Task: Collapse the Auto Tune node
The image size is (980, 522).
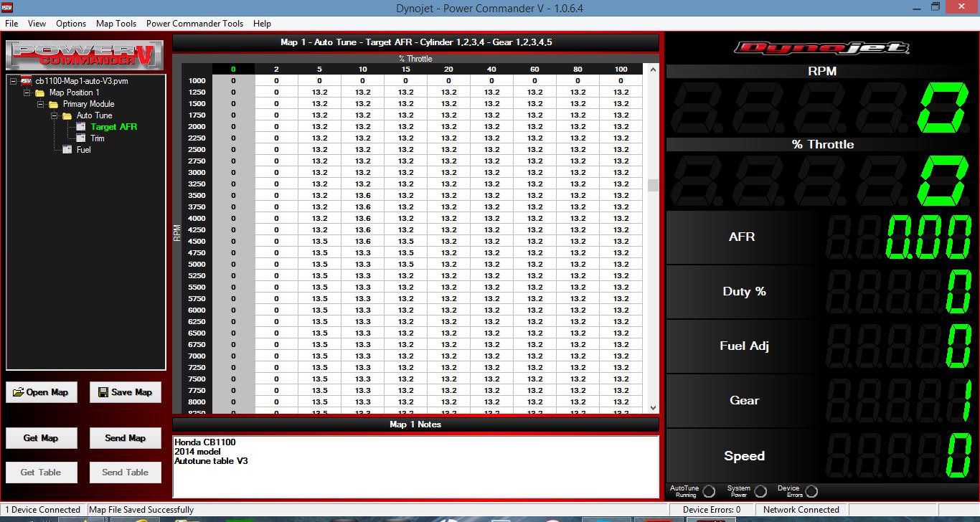Action: click(x=55, y=115)
